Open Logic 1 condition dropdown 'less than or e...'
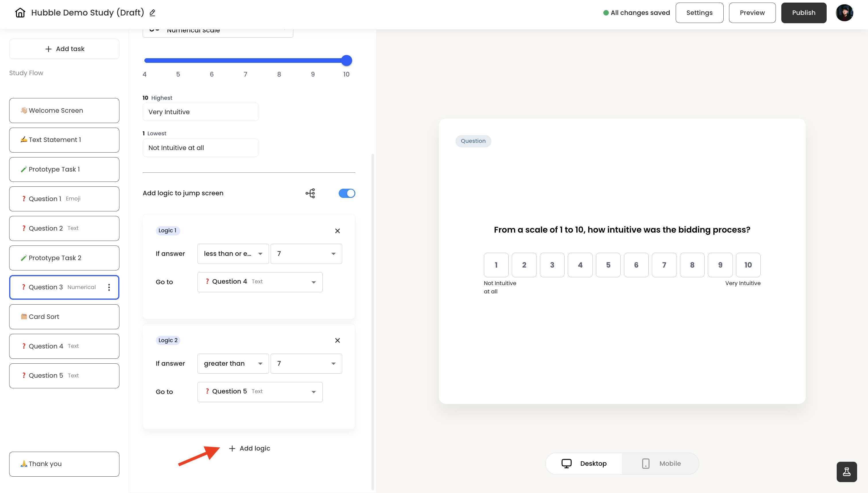Viewport: 868px width, 493px height. click(233, 254)
